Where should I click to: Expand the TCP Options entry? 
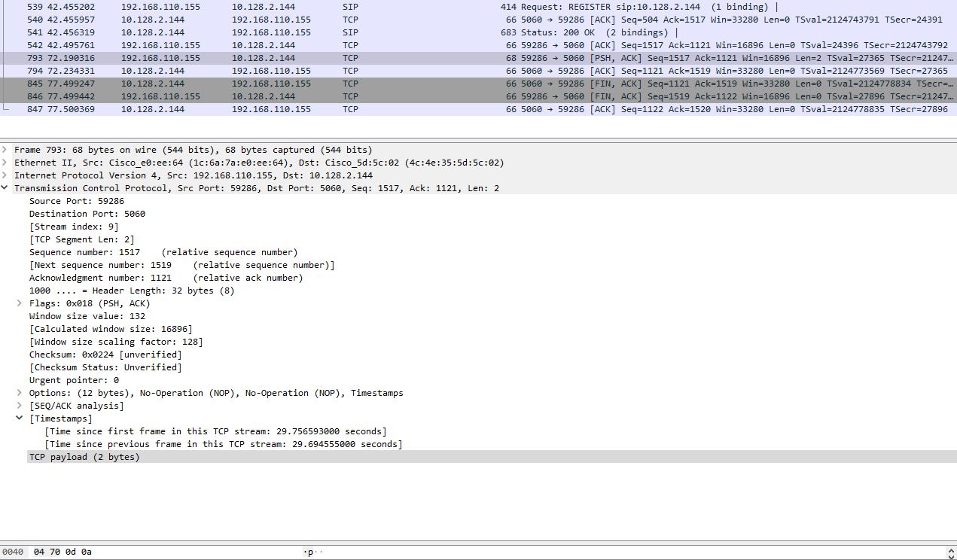click(19, 392)
